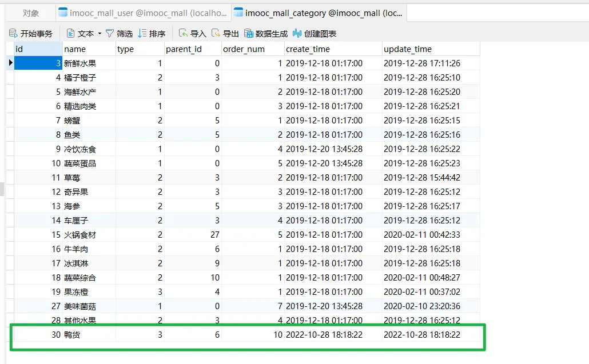Select the name cell 橘子橙子
589x364 pixels.
[89, 78]
